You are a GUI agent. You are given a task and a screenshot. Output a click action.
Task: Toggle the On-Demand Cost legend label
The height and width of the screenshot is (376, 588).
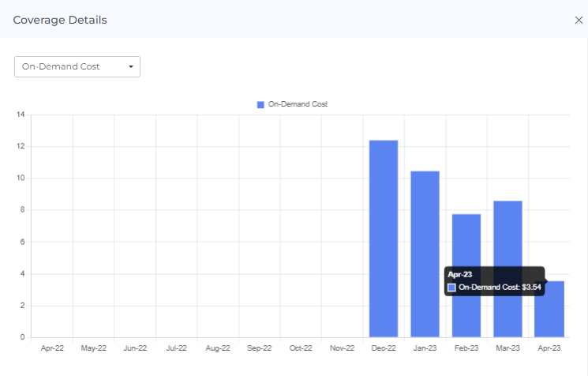298,104
